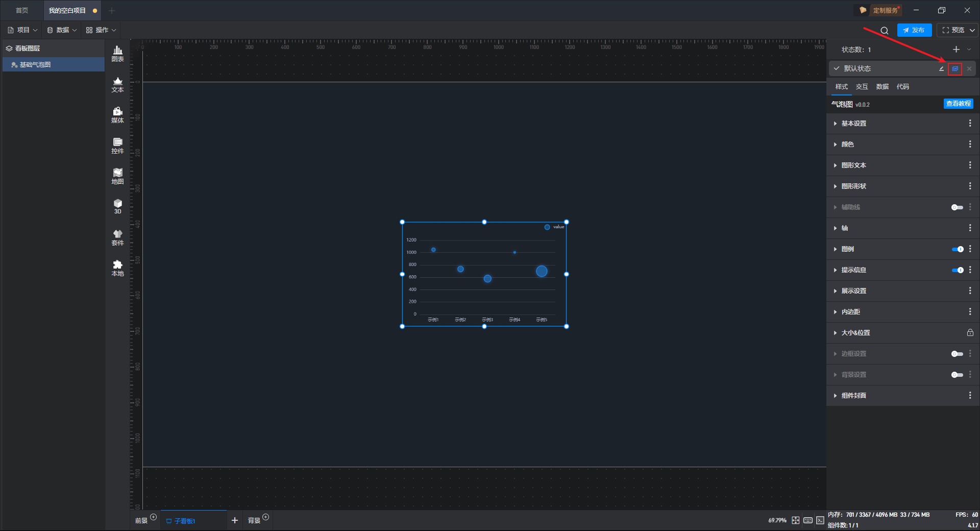Click the 预览 preview button
Screen dimensions: 980x531
click(x=953, y=30)
